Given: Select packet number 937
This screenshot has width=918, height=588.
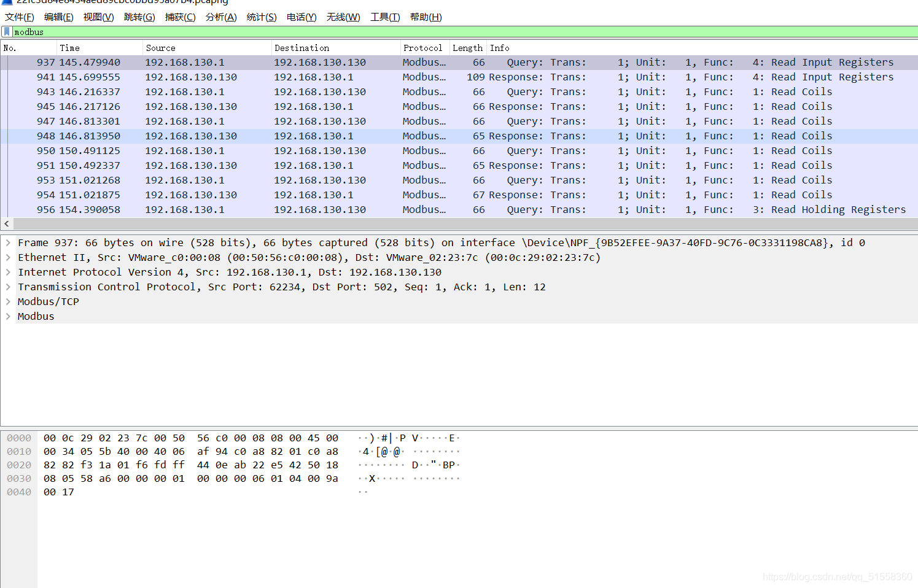Looking at the screenshot, I should [x=459, y=63].
